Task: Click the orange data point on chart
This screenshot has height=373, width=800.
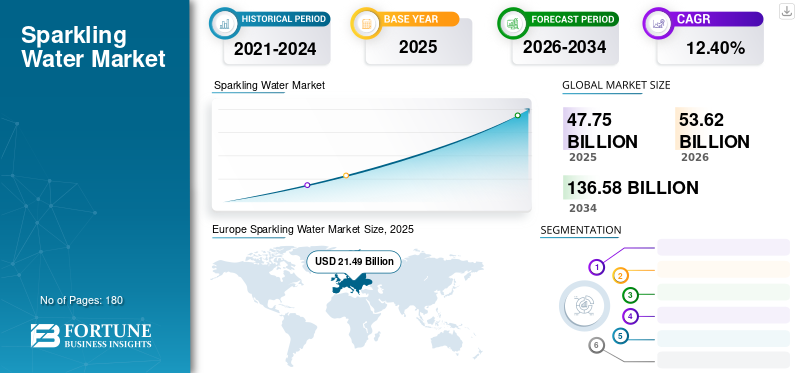Action: click(346, 176)
